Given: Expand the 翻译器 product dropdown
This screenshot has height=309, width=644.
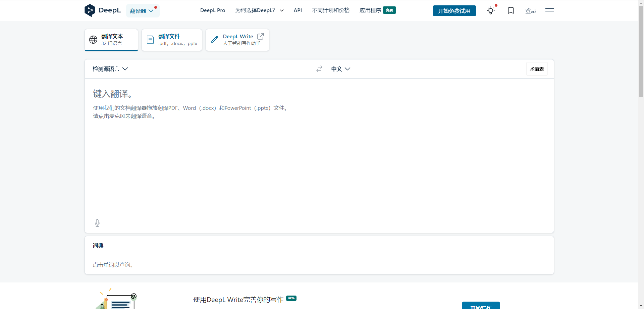Looking at the screenshot, I should tap(142, 11).
